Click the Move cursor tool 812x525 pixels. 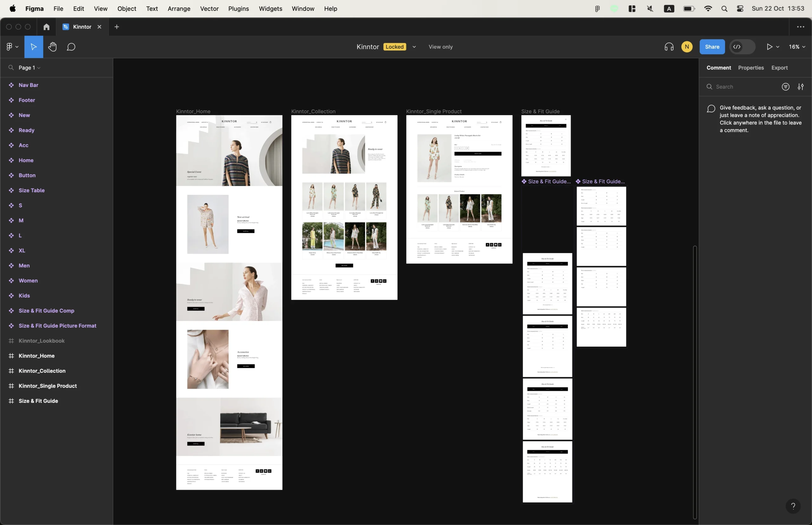33,47
